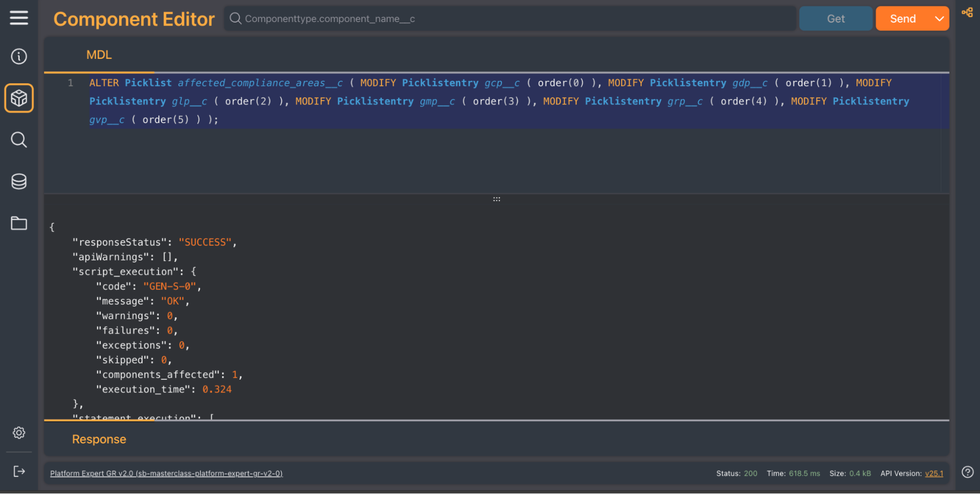Screen dimensions: 980x494
Task: Open the hamburger menu
Action: coord(19,18)
